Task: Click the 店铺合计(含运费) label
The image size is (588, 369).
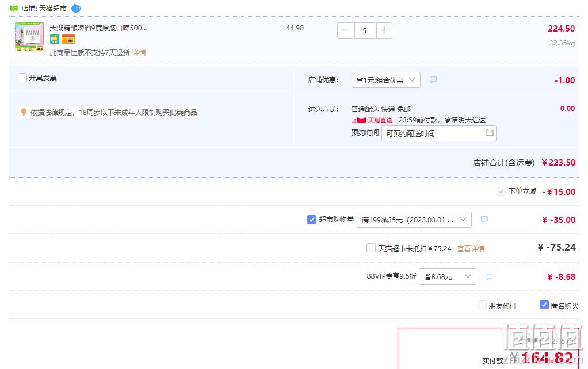Action: (x=503, y=163)
